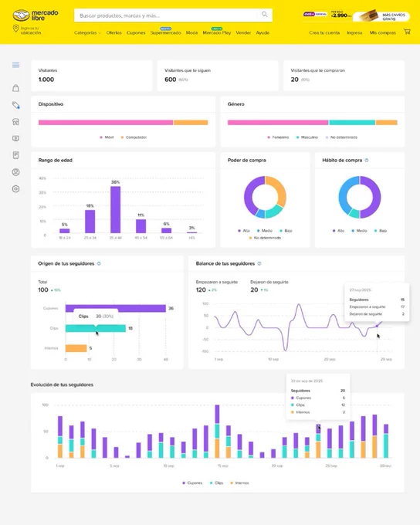The image size is (420, 525).
Task: Click the Visitantes que te compraron card
Action: (x=344, y=76)
